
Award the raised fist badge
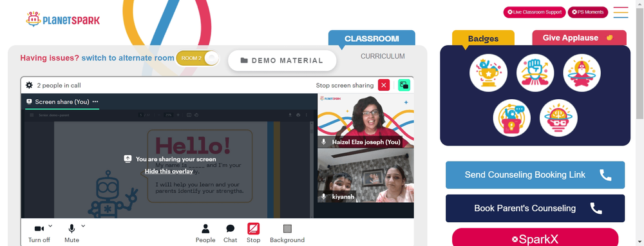coord(535,73)
